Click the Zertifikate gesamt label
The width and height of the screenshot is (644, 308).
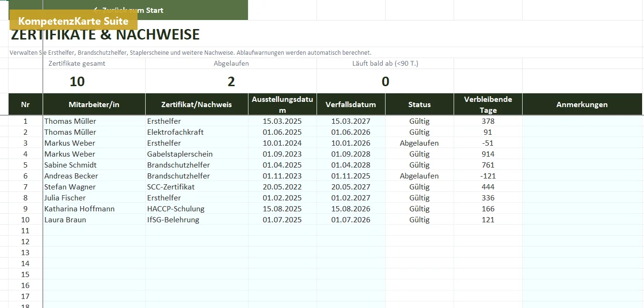click(77, 63)
